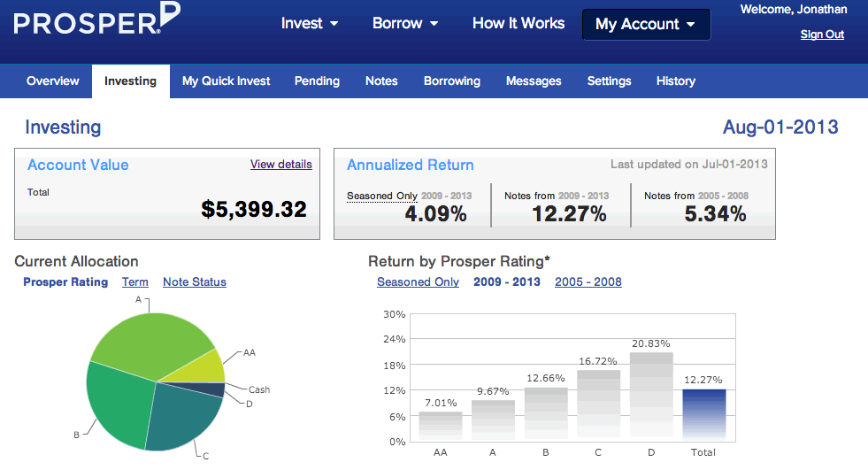Go to the Settings tab
Image resolution: width=868 pixels, height=470 pixels.
tap(609, 81)
